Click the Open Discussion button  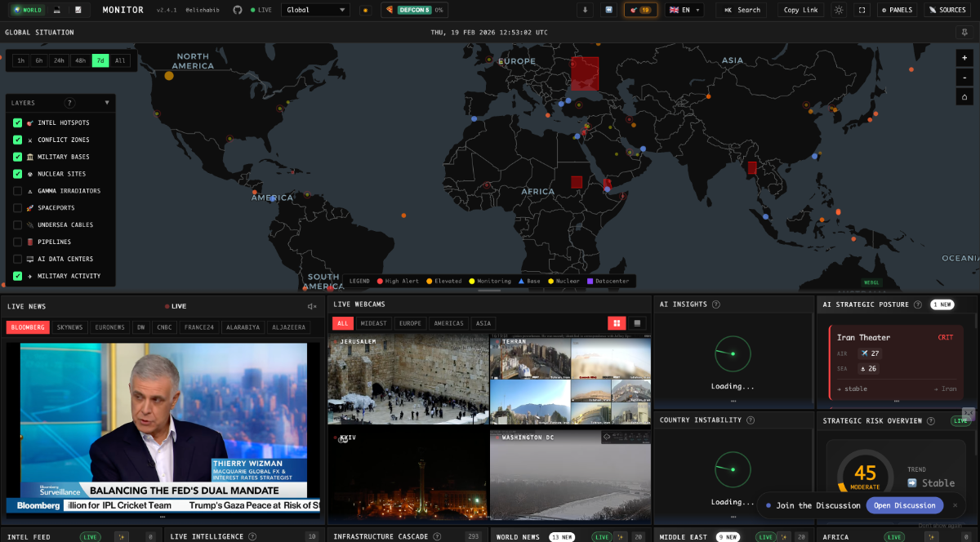(904, 505)
